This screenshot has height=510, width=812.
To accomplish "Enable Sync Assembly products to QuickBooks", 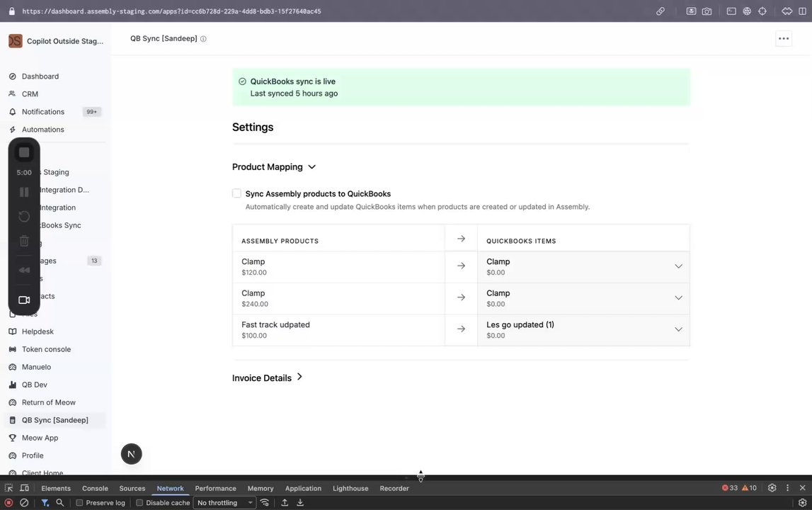I will pos(236,193).
